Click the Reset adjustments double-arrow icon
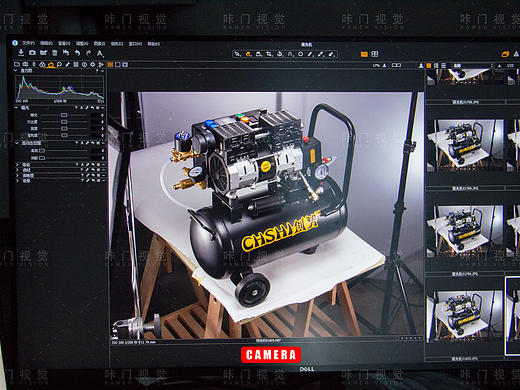 tap(66, 53)
